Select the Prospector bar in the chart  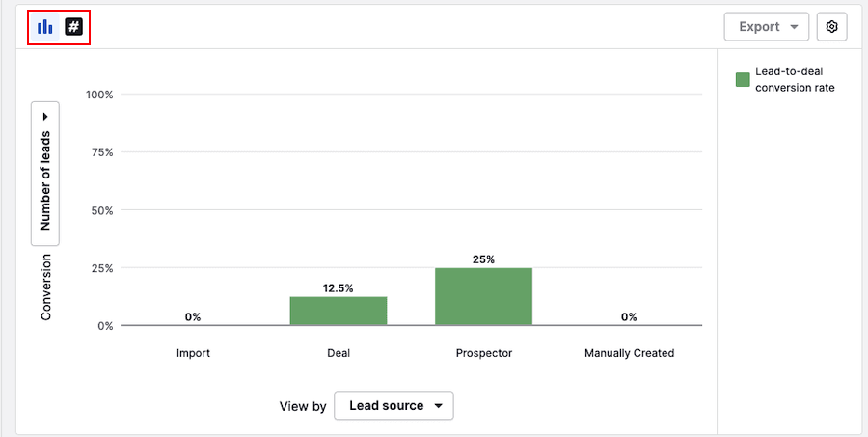483,296
